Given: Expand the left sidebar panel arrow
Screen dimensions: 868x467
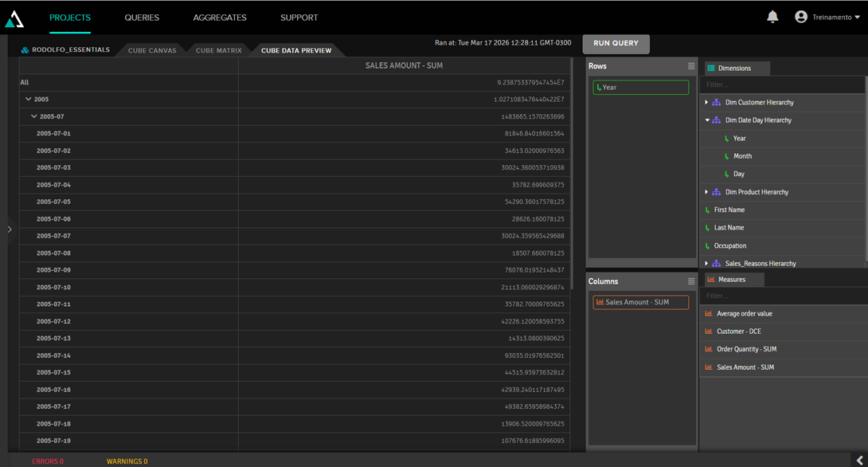Looking at the screenshot, I should 10,230.
